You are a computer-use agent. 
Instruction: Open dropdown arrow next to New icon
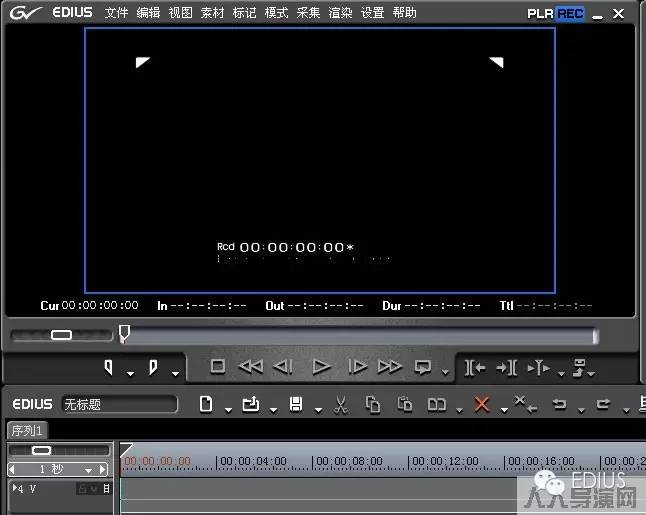(228, 409)
